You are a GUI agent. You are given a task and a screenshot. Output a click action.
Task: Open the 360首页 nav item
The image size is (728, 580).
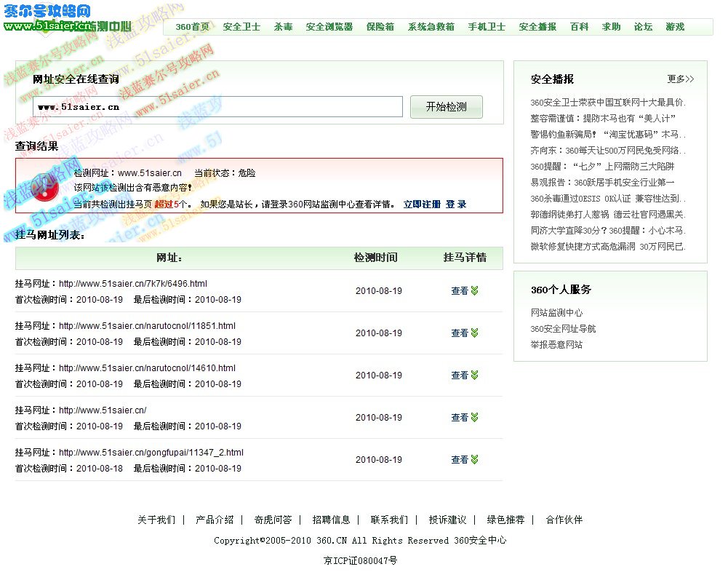point(192,27)
